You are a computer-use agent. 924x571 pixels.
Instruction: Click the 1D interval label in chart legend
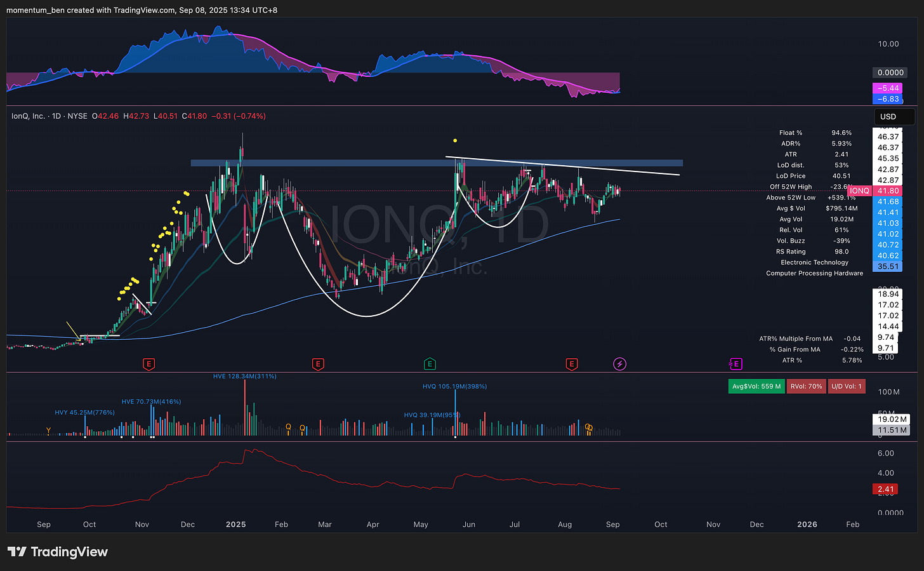(56, 116)
